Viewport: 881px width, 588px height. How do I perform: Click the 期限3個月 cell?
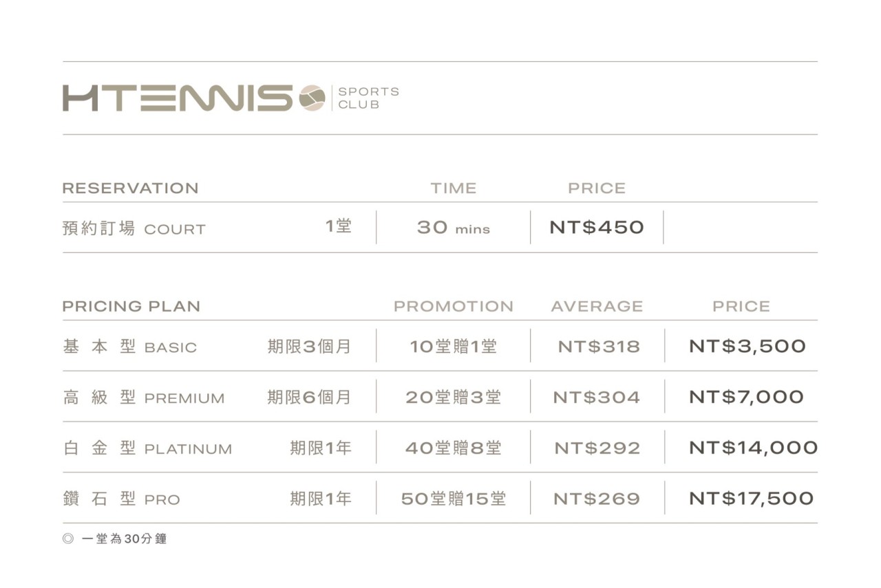coord(310,346)
